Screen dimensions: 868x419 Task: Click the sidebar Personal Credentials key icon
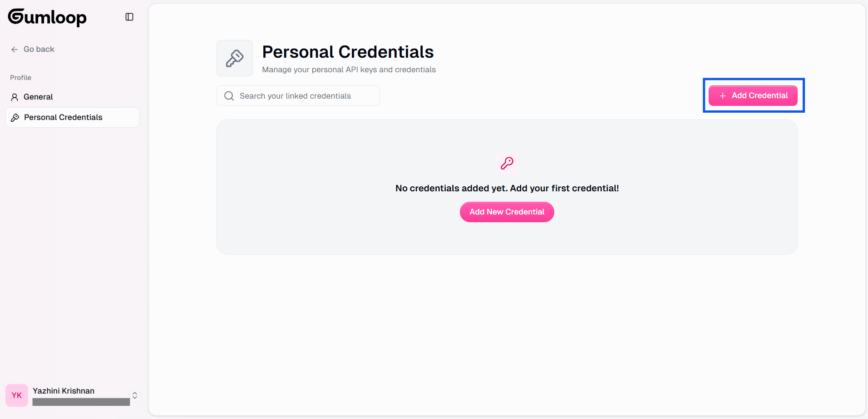[15, 118]
